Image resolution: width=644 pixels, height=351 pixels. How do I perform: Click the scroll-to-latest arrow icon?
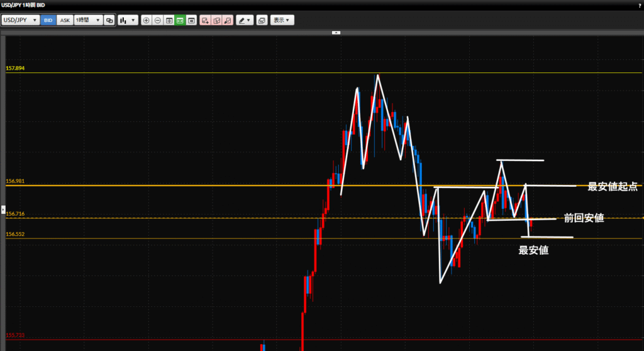[x=191, y=20]
